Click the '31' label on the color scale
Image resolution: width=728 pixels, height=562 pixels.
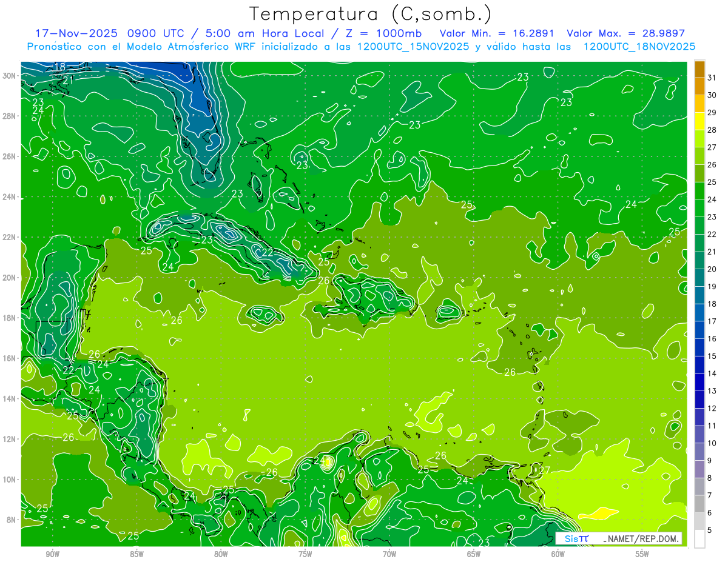712,78
